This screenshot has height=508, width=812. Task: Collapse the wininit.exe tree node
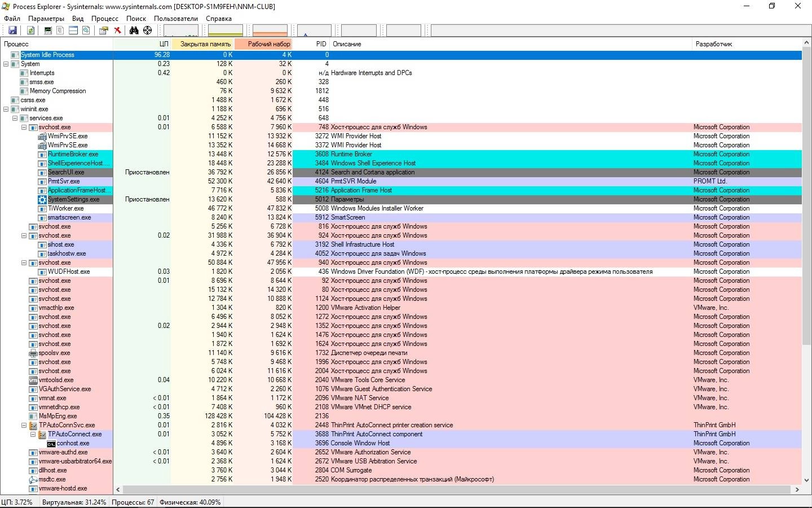[x=6, y=109]
